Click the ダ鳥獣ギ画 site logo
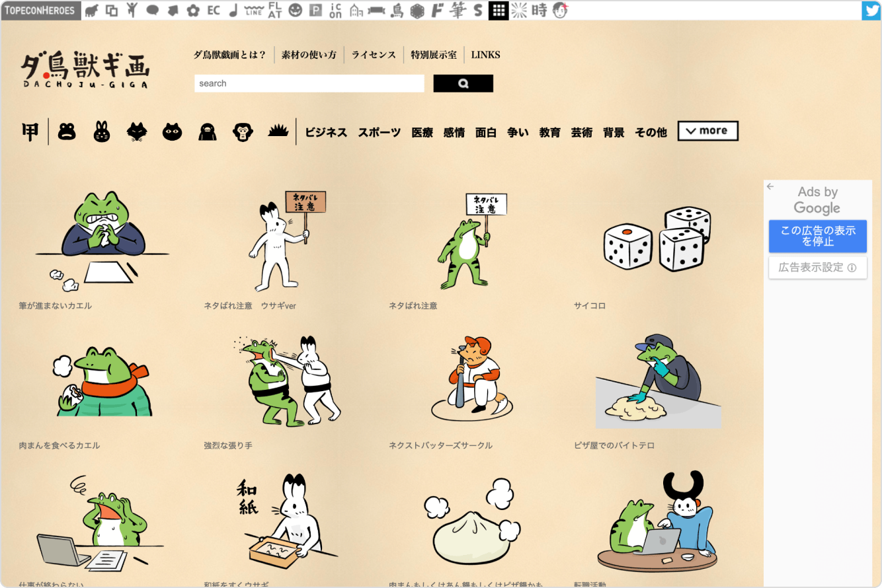Screen dimensions: 882x588 (x=85, y=69)
